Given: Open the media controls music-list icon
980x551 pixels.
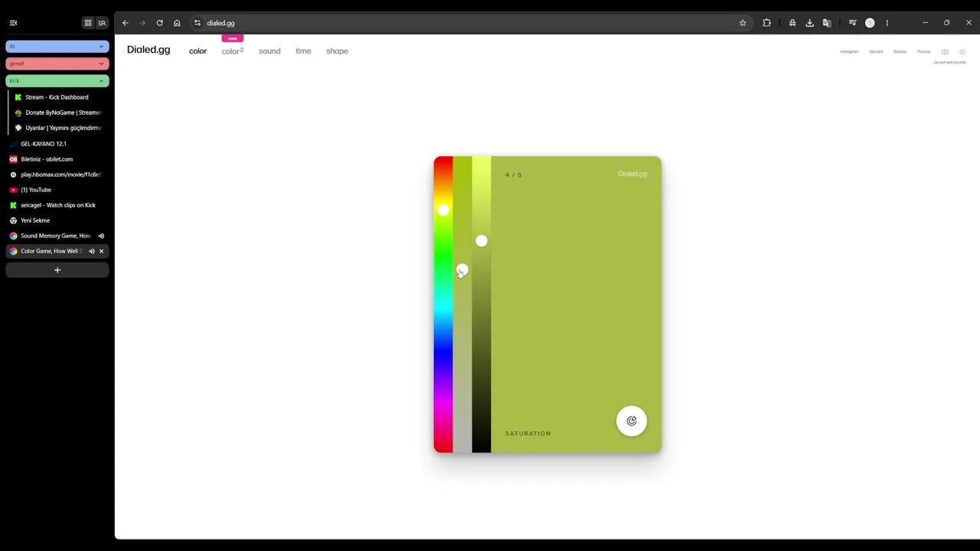Looking at the screenshot, I should point(852,23).
